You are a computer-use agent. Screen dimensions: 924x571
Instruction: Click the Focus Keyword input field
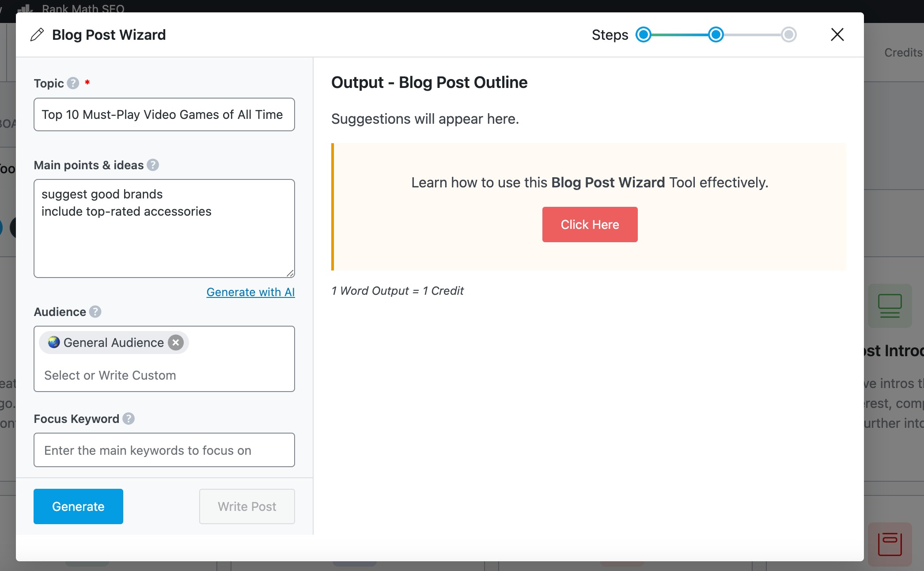(164, 449)
